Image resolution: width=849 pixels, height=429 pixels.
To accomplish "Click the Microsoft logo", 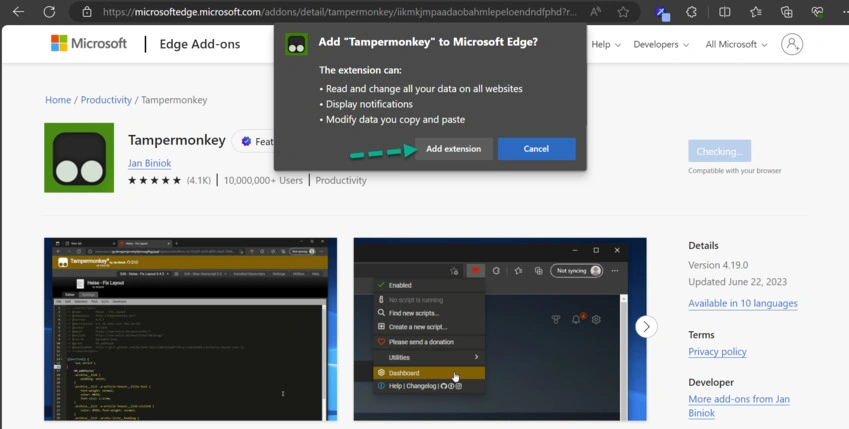I will [89, 43].
